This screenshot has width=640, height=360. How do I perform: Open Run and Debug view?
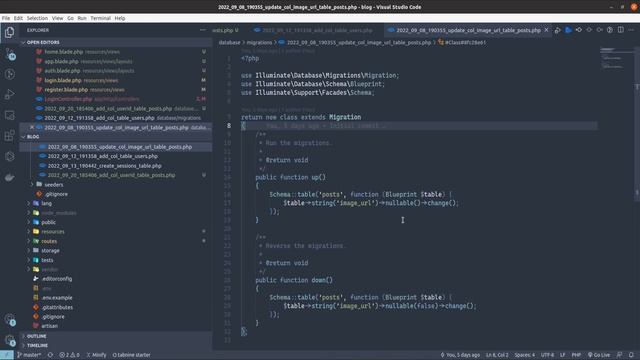(9, 94)
